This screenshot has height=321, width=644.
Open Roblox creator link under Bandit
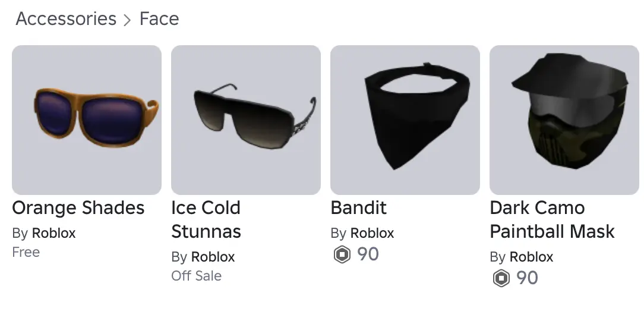(372, 233)
